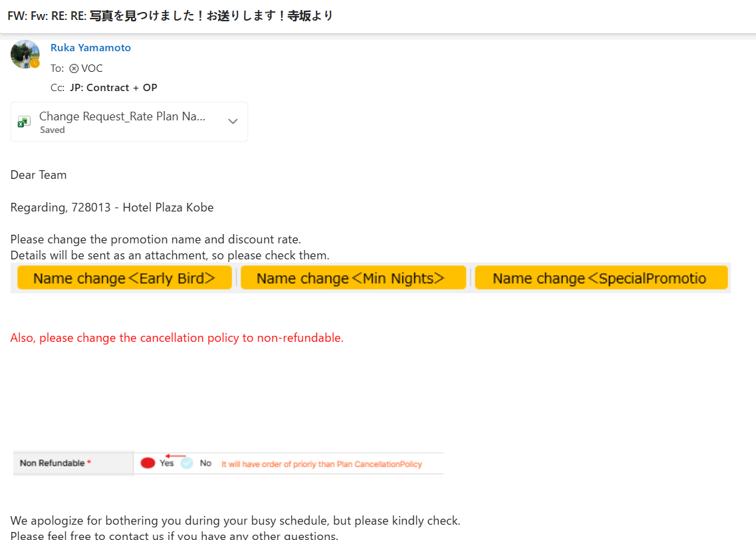Click the orange status badge on the avatar

[35, 63]
